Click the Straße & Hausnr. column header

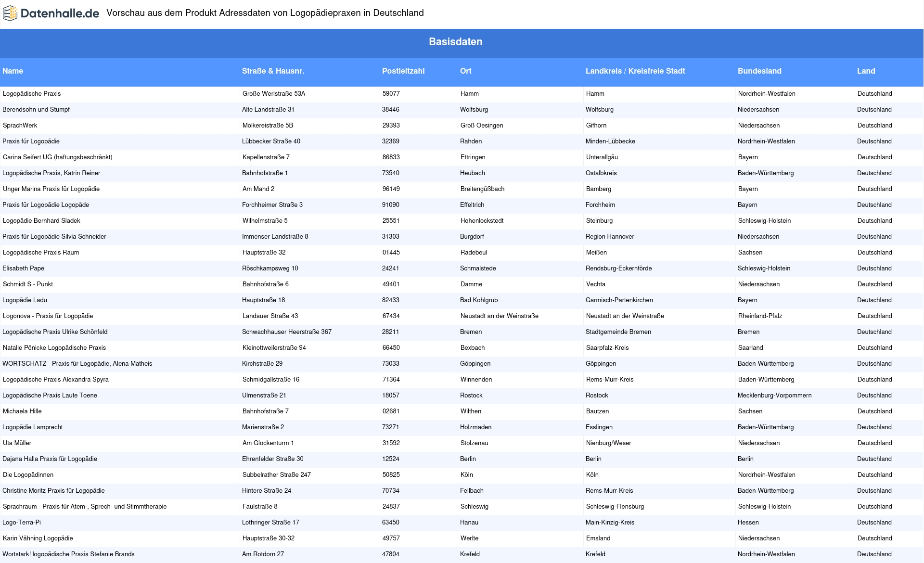(x=273, y=71)
